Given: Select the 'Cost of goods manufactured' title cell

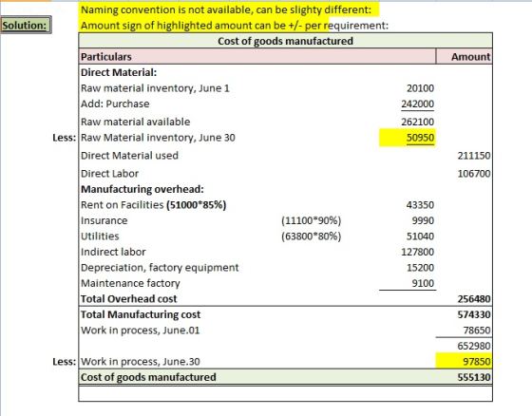Looking at the screenshot, I should tap(285, 41).
